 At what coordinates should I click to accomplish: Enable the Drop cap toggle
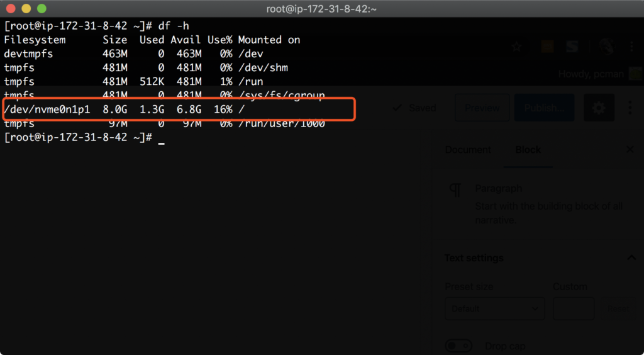pos(458,346)
